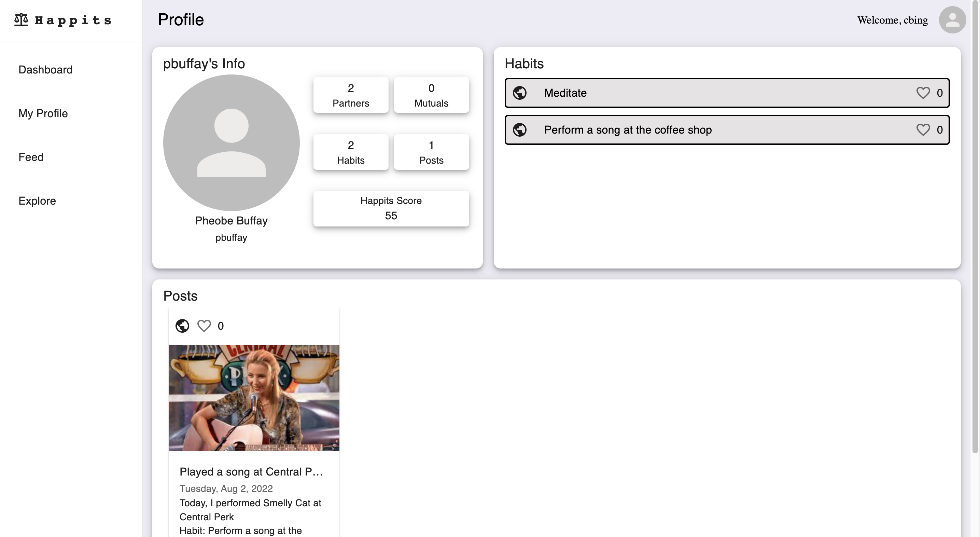
Task: Click the 2 Habits stat card
Action: 351,152
